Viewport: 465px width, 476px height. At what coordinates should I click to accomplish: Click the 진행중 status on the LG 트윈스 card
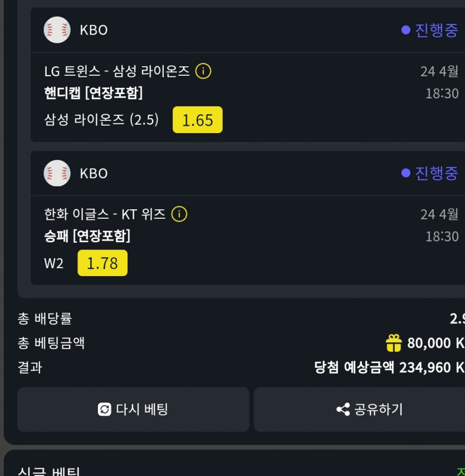click(x=430, y=30)
